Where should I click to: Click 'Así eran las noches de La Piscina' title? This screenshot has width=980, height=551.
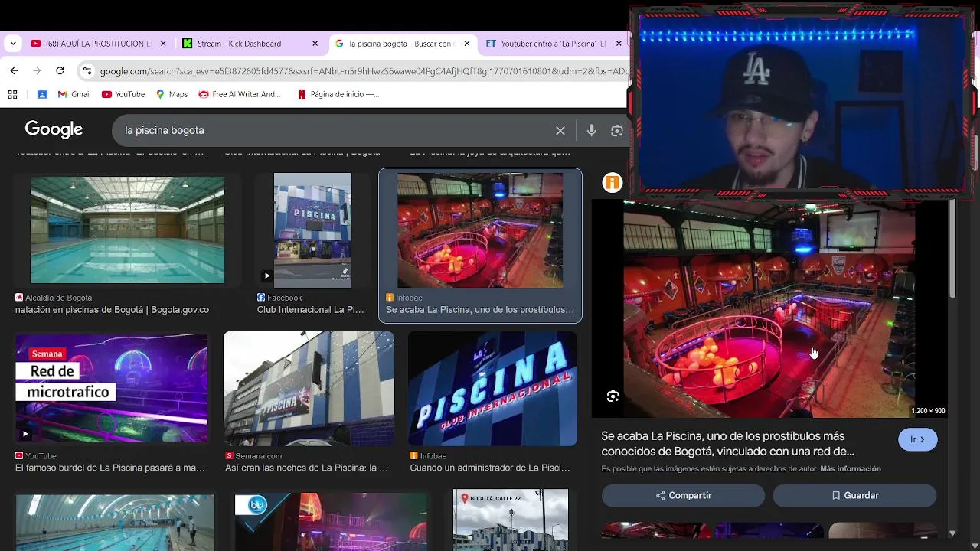306,468
